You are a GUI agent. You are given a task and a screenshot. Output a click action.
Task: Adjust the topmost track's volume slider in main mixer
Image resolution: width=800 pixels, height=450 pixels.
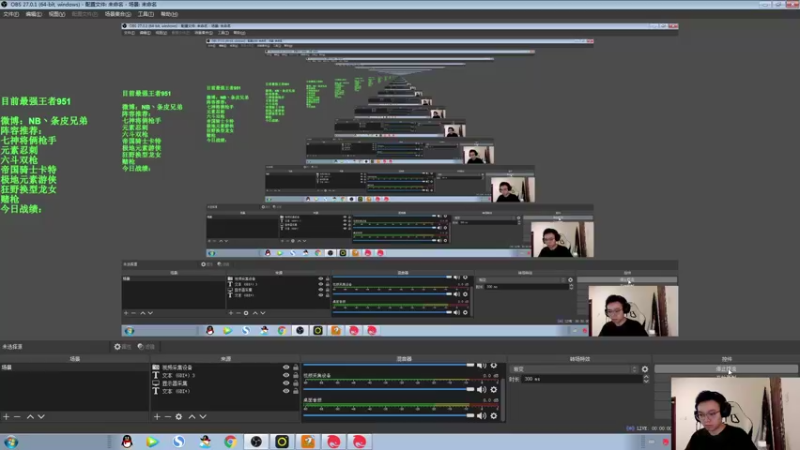389,365
